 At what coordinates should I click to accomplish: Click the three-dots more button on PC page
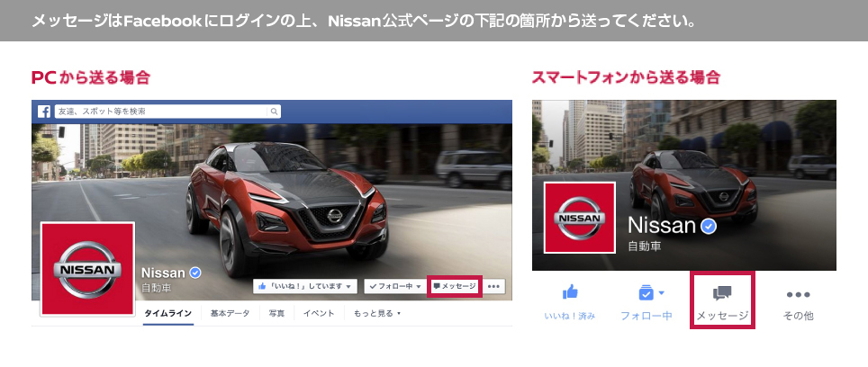click(493, 286)
